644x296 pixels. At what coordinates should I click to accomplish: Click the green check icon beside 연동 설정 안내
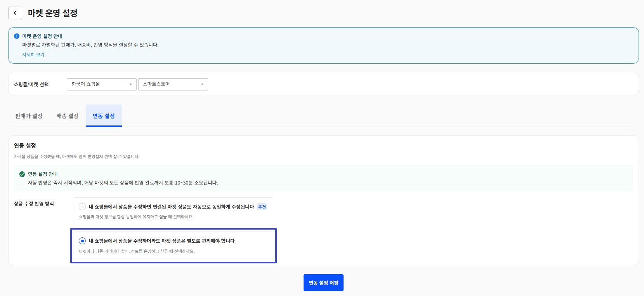[22, 174]
